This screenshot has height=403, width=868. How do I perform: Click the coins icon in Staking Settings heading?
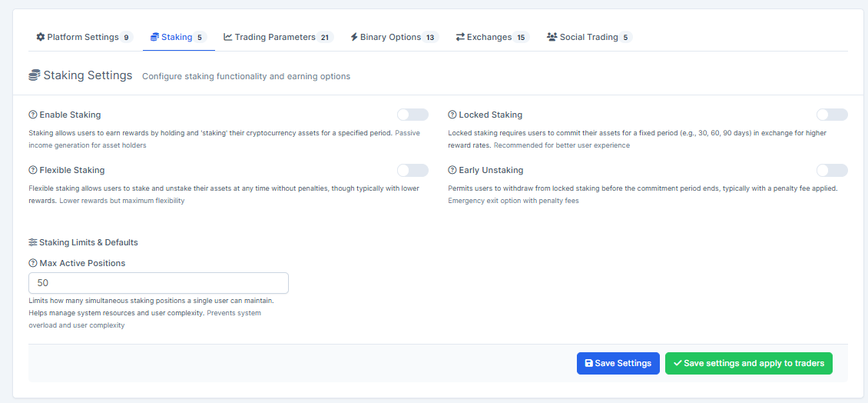pos(35,75)
